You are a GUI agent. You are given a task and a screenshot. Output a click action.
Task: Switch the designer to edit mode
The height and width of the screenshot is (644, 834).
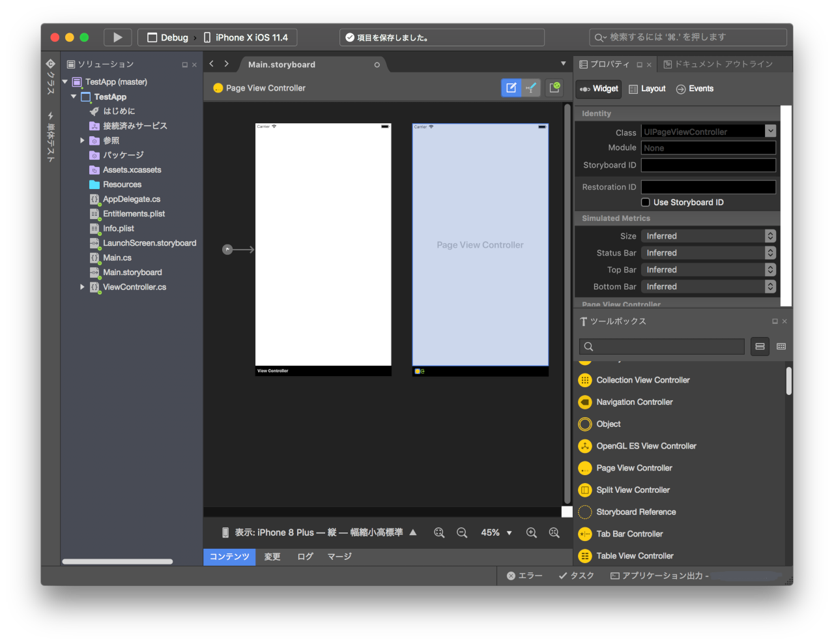pos(511,87)
